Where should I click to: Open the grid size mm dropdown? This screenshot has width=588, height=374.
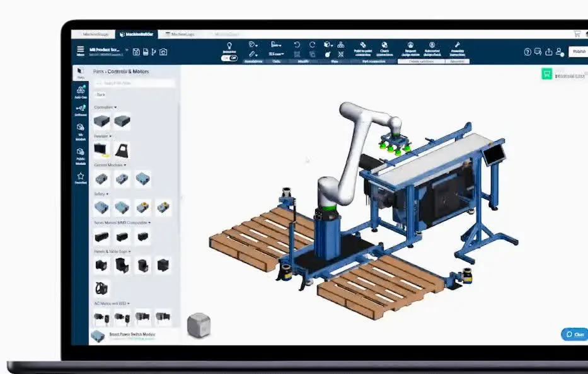[276, 54]
